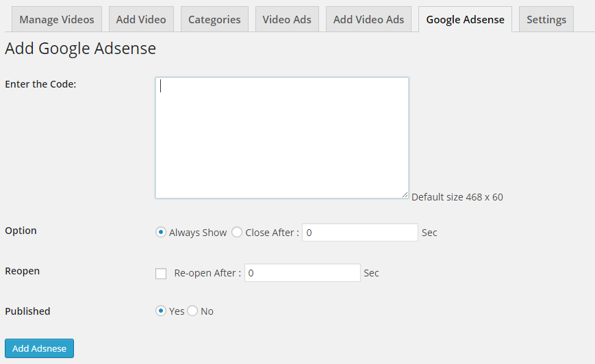Open the Add Video Ads tab
The image size is (595, 364).
(368, 19)
